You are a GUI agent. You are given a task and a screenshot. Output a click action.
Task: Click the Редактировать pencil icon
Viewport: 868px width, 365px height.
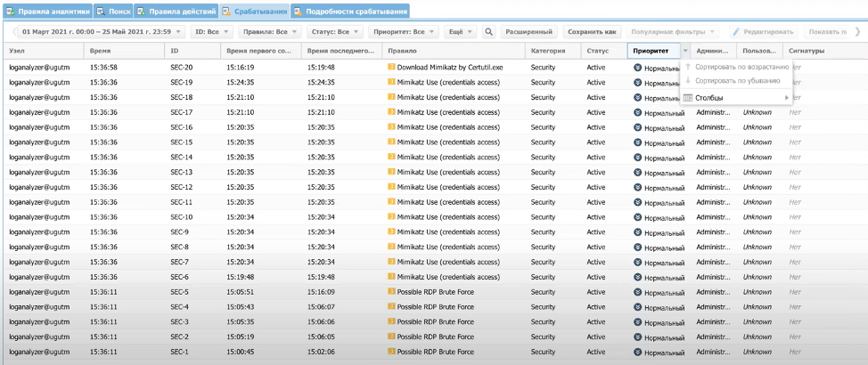[737, 32]
